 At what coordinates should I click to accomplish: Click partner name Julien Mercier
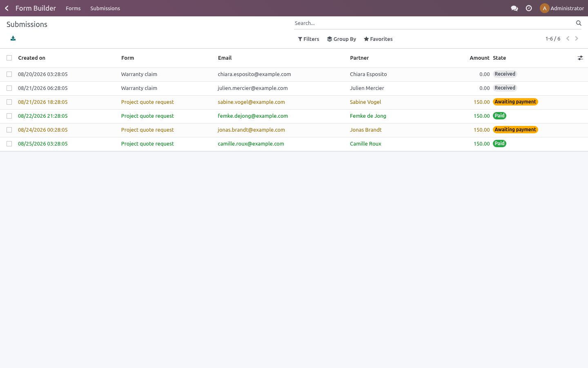click(367, 88)
